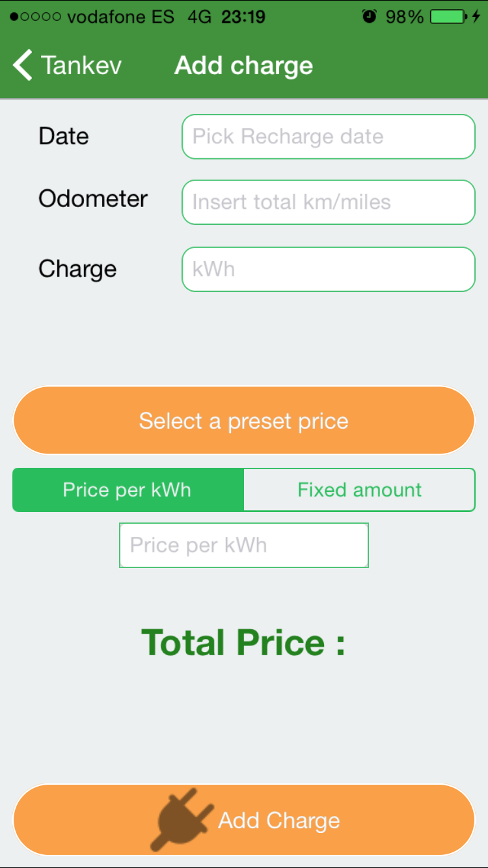The height and width of the screenshot is (868, 488).
Task: Tap the signal strength dots
Action: pyautogui.click(x=36, y=16)
